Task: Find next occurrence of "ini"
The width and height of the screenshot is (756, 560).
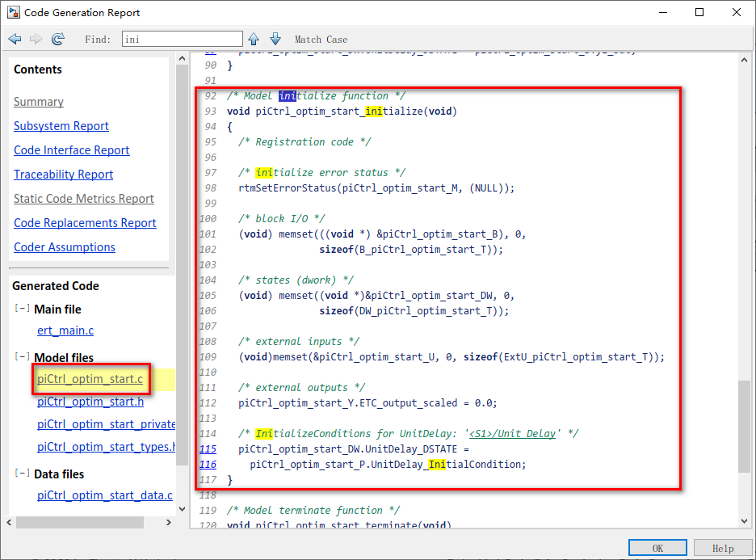Action: pyautogui.click(x=275, y=38)
